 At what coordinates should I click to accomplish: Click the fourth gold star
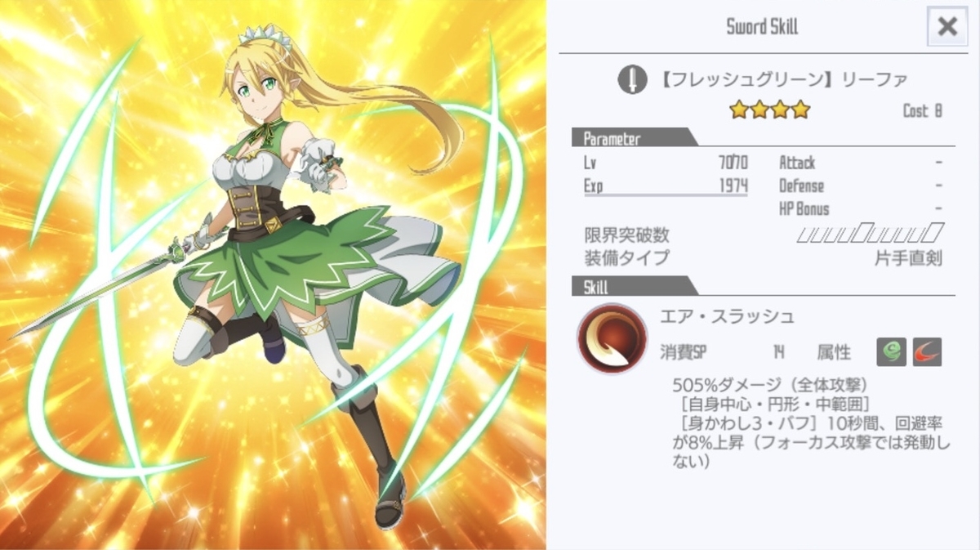click(x=800, y=110)
